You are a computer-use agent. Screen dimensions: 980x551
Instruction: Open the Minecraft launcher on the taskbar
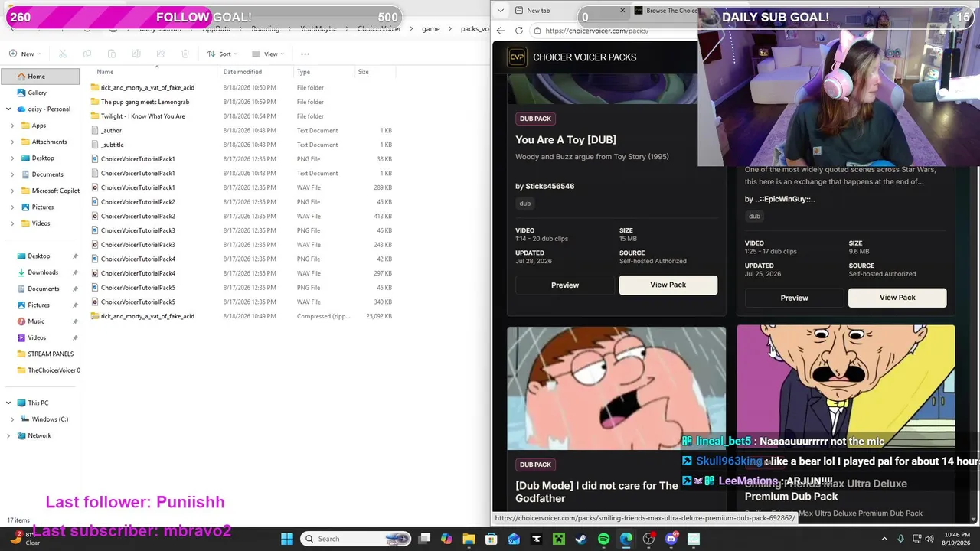tap(559, 539)
